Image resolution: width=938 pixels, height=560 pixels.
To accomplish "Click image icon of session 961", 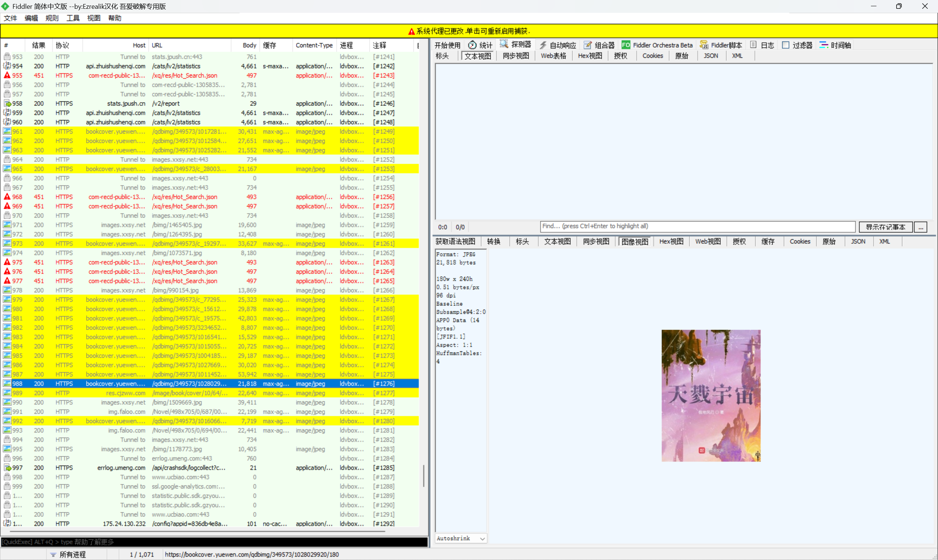I will (x=7, y=131).
